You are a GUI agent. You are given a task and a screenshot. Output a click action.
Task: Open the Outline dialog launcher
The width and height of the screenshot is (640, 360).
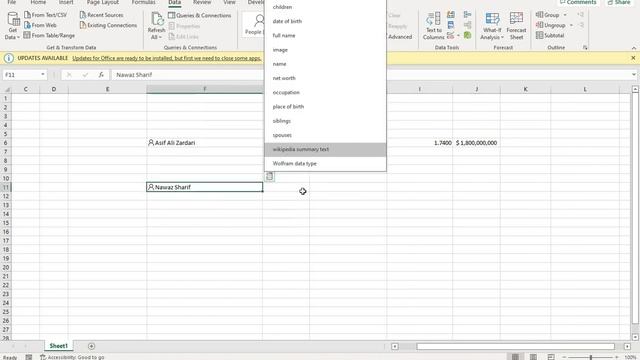585,48
